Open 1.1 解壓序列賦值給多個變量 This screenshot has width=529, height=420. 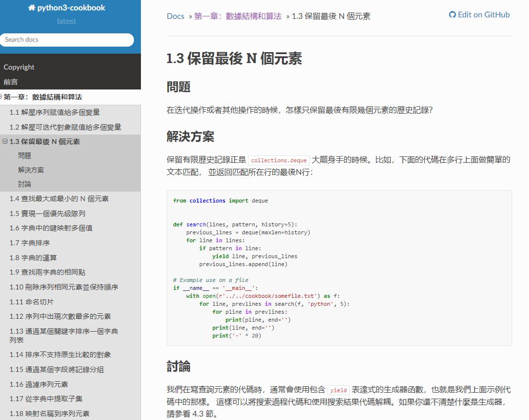coord(55,112)
